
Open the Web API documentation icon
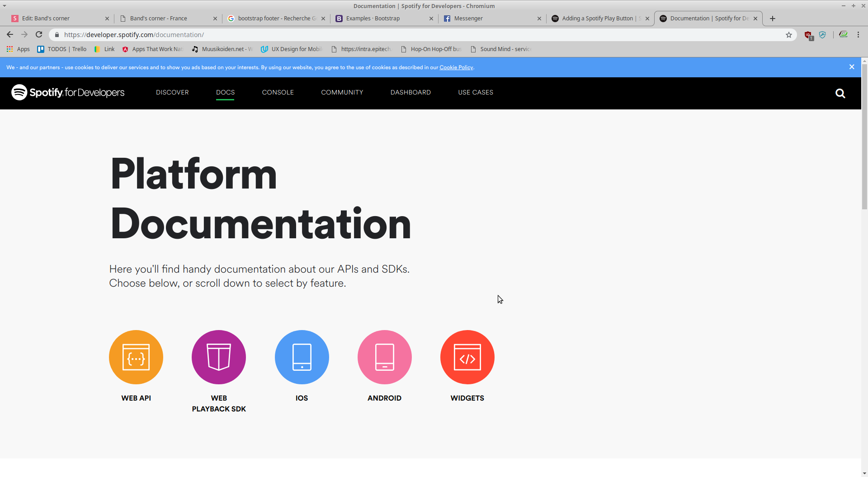pos(136,357)
